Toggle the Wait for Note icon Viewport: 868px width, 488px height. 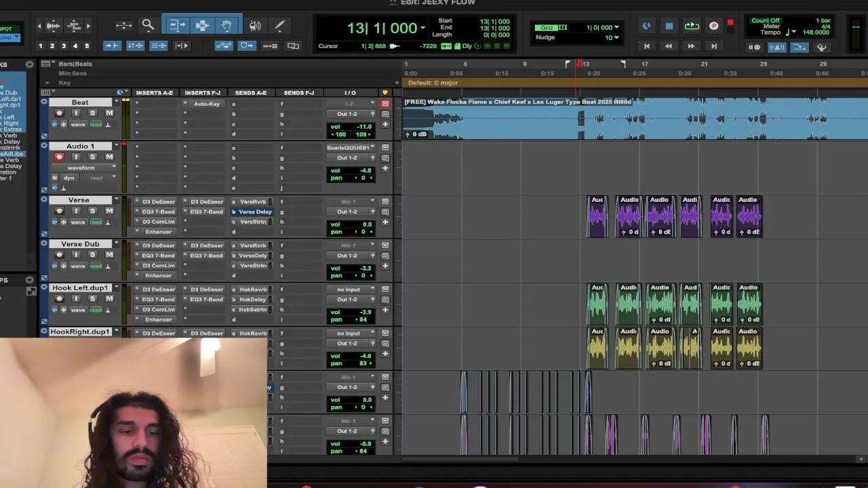(x=754, y=47)
